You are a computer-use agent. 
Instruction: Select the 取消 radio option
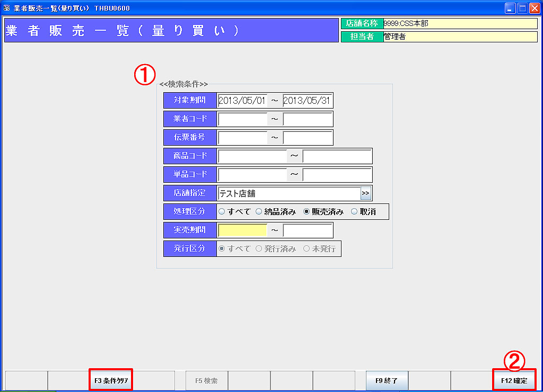coord(354,211)
